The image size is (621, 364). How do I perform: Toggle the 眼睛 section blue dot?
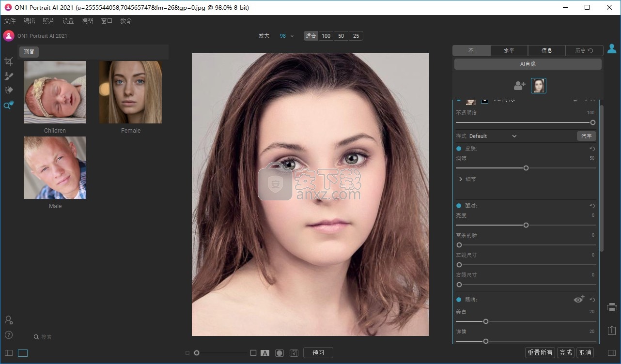[x=459, y=300]
